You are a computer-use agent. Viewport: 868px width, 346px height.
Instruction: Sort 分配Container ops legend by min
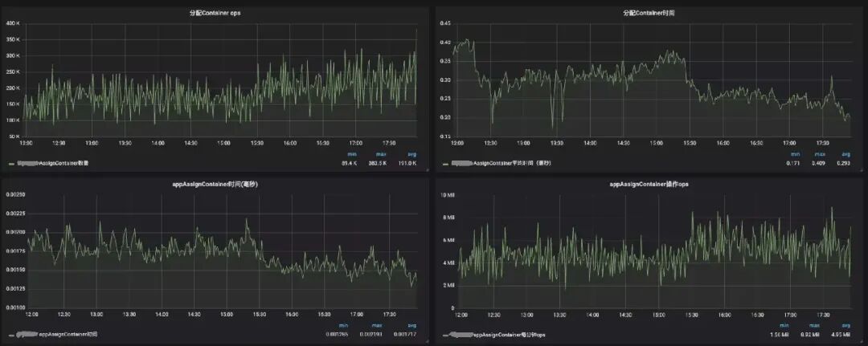[x=351, y=155]
